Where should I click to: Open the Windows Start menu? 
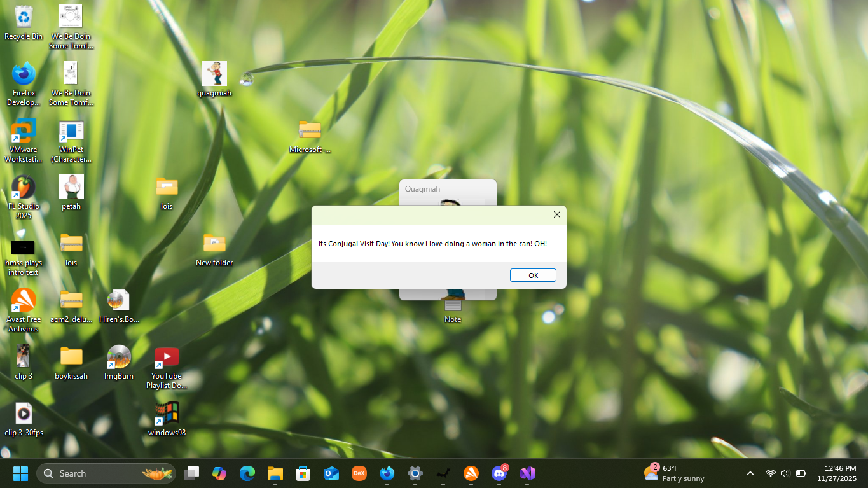(x=20, y=473)
